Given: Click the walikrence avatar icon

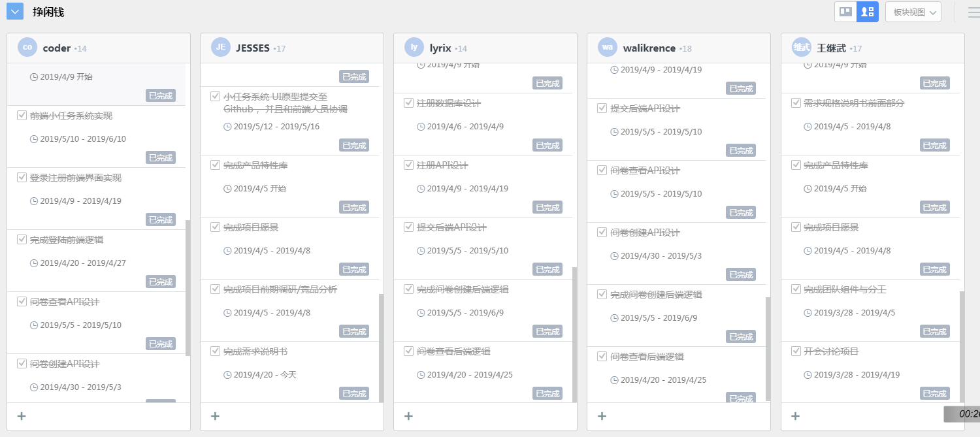Looking at the screenshot, I should 608,48.
